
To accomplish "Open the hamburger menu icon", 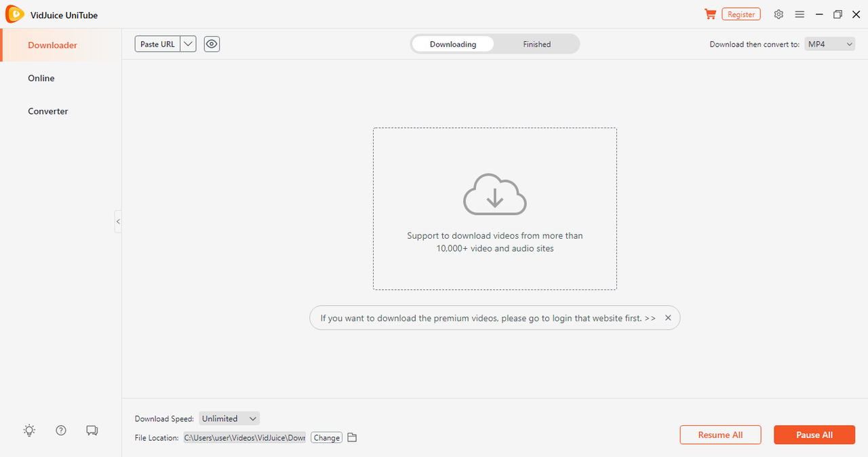I will tap(800, 14).
